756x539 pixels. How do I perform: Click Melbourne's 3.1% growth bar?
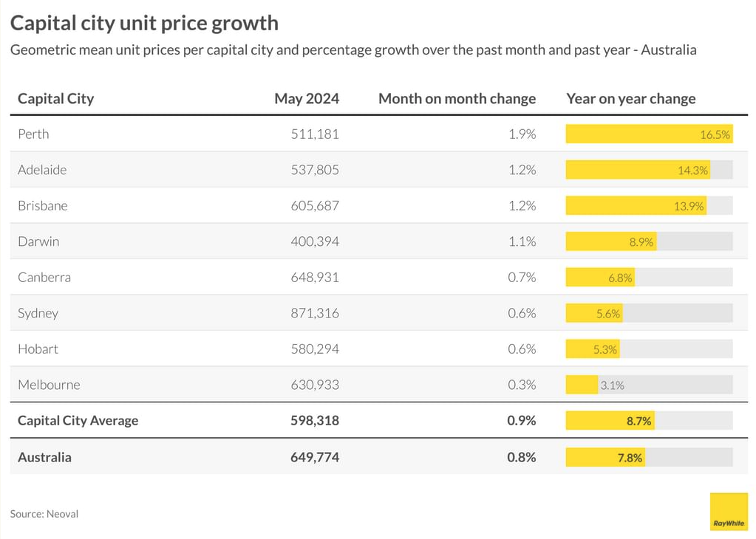(x=582, y=385)
